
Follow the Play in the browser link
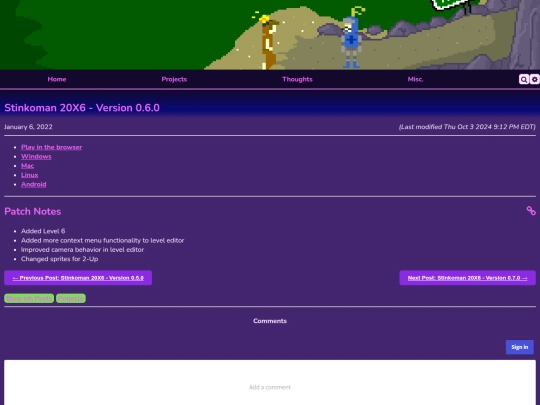(x=51, y=147)
